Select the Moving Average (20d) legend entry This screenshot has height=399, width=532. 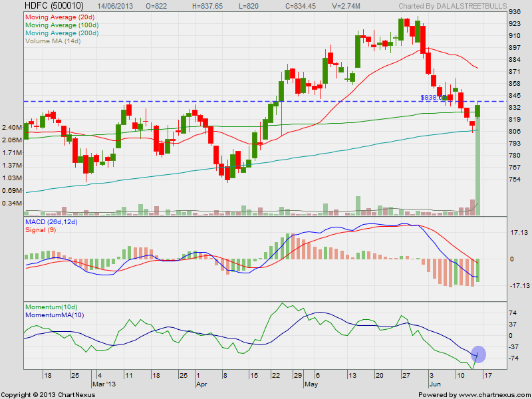coord(60,17)
